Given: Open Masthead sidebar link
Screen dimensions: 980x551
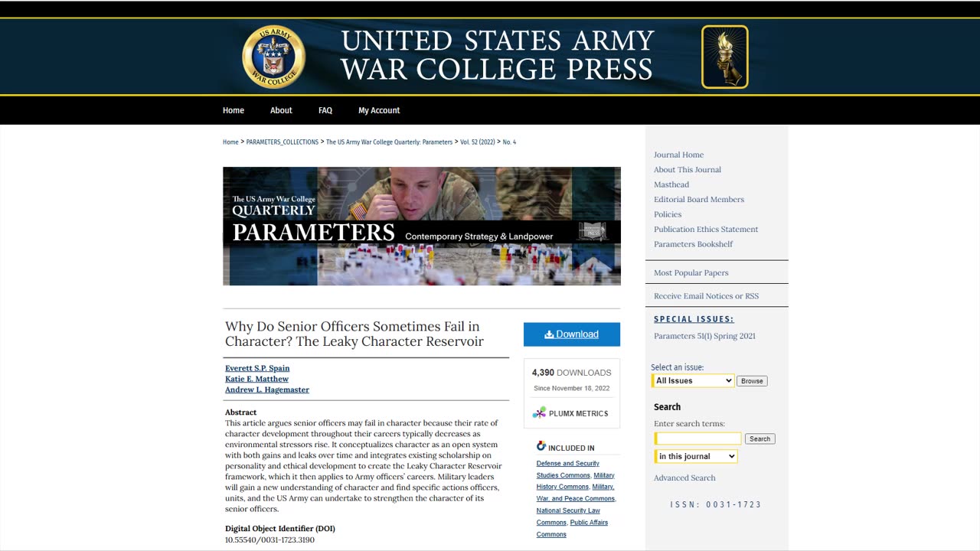Looking at the screenshot, I should 671,184.
